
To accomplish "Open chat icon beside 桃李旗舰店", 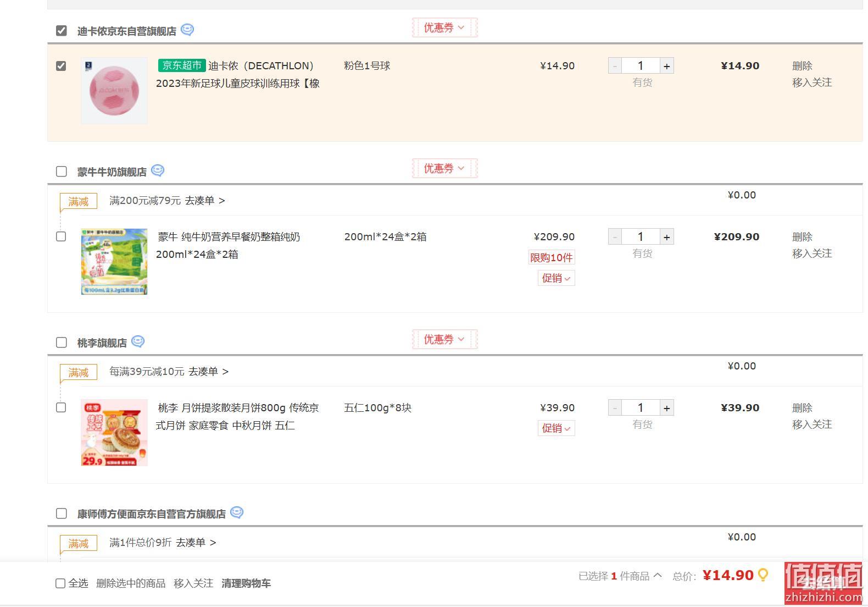I will coord(138,341).
